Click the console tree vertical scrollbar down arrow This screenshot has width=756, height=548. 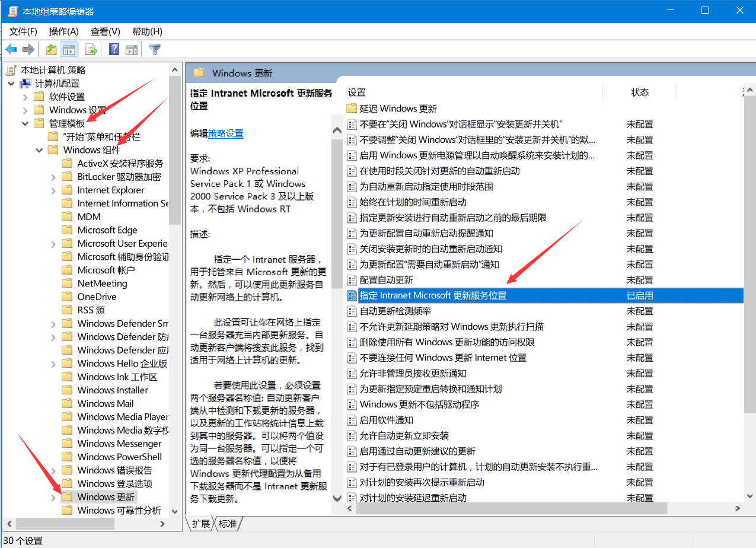[x=174, y=511]
